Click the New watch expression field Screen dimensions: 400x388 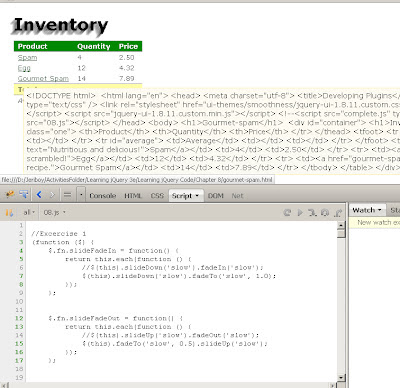coord(375,222)
